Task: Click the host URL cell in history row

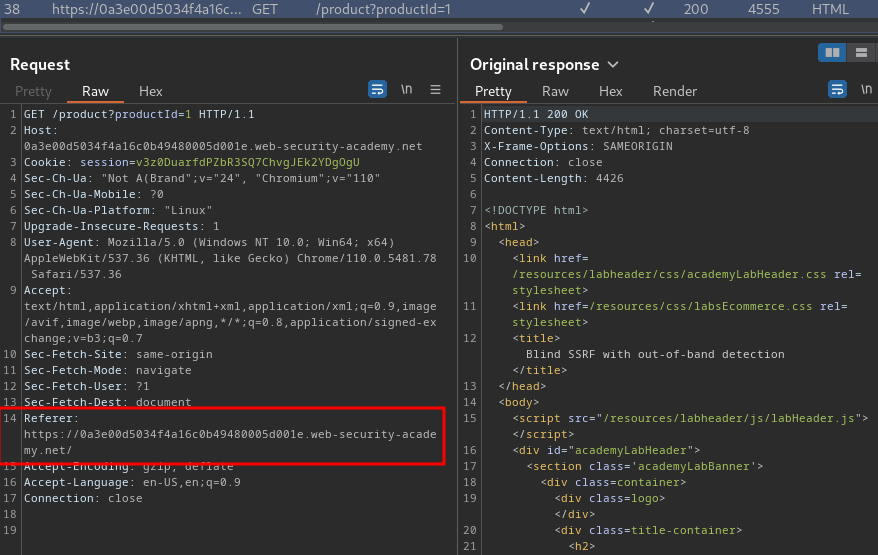Action: 147,9
